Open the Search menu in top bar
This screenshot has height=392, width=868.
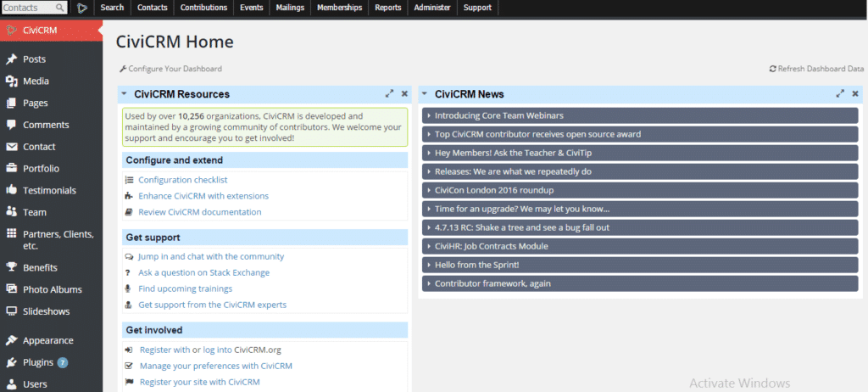(113, 8)
